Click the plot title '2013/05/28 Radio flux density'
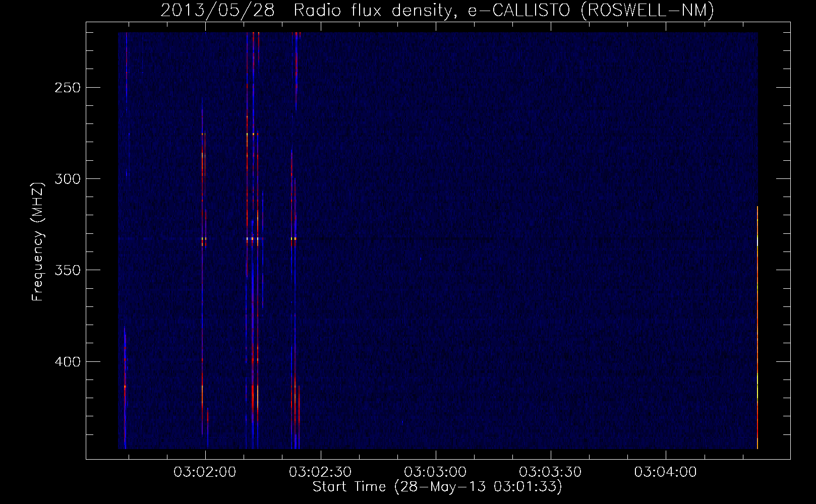 pos(437,10)
